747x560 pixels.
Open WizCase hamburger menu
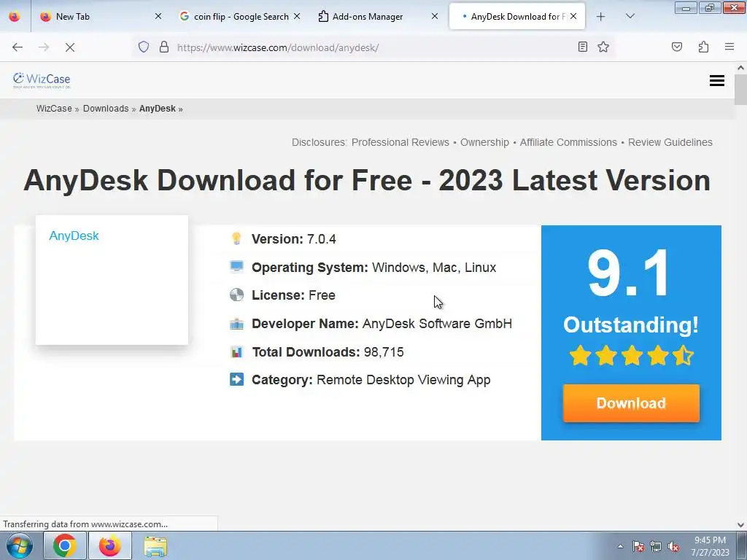pos(717,80)
